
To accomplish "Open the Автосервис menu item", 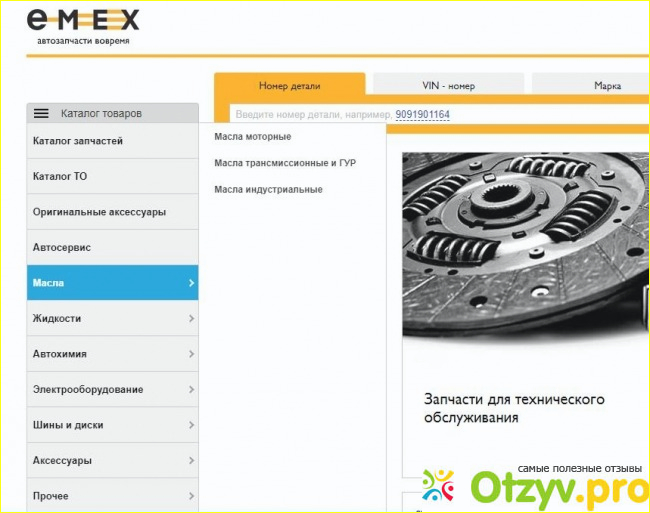I will (x=62, y=247).
